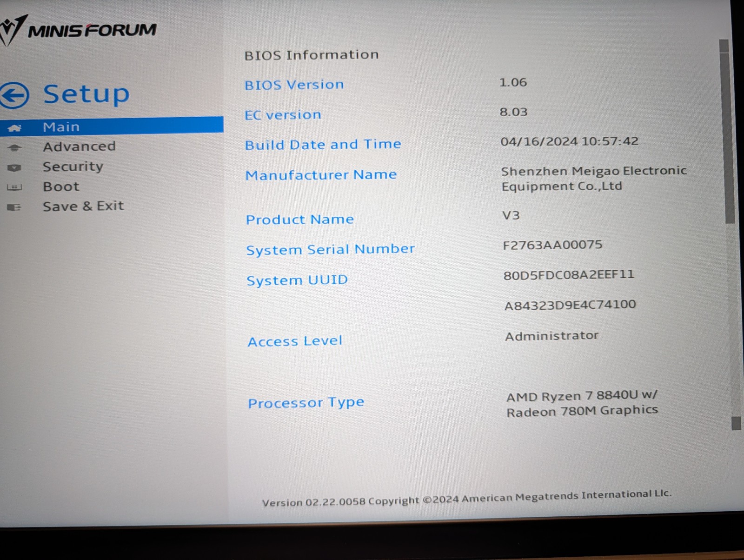This screenshot has width=744, height=560.
Task: Click the back arrow icon beside Setup
Action: (x=14, y=95)
